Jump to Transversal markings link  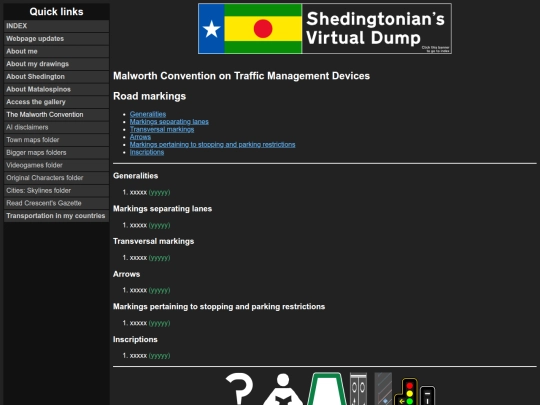click(x=162, y=129)
